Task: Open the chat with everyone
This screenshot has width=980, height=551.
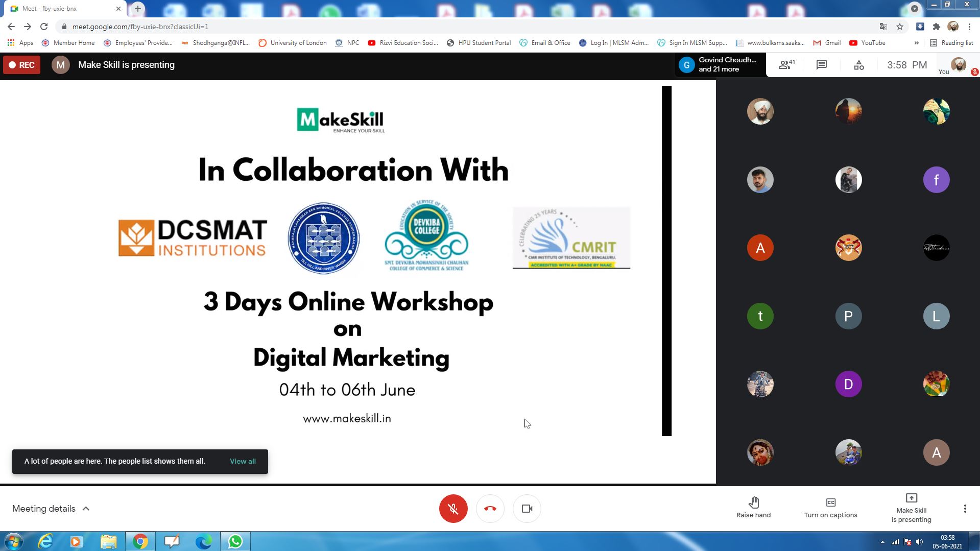Action: [821, 65]
